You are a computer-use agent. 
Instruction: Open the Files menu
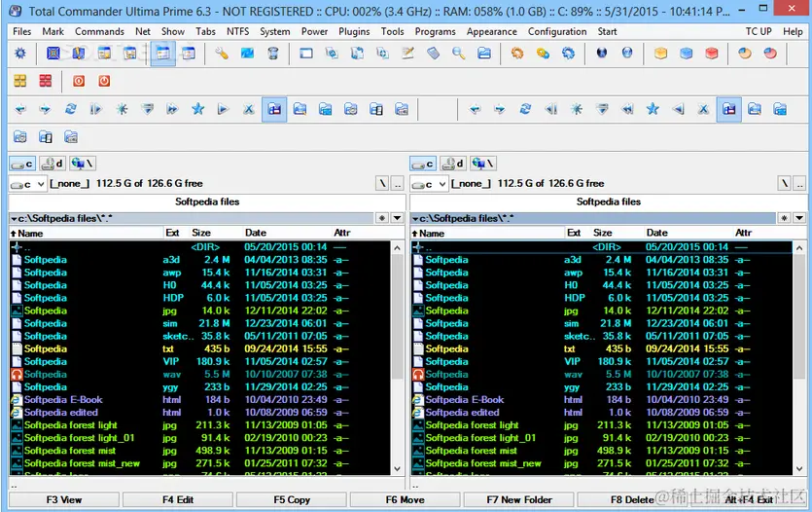[21, 31]
